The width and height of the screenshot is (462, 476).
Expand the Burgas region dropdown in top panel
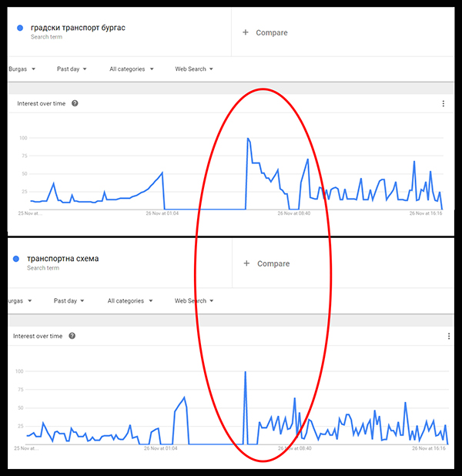[x=22, y=69]
